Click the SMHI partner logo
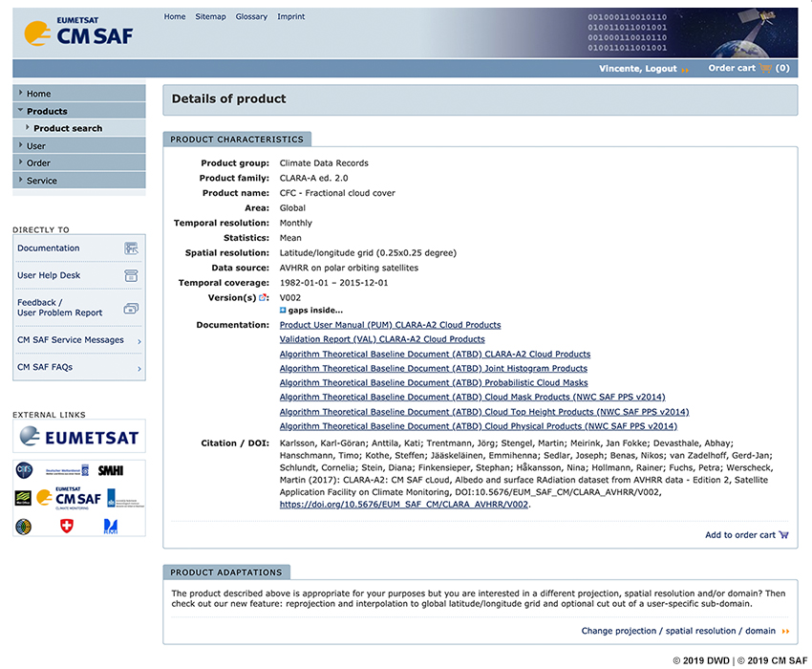This screenshot has width=812, height=669. [x=111, y=470]
